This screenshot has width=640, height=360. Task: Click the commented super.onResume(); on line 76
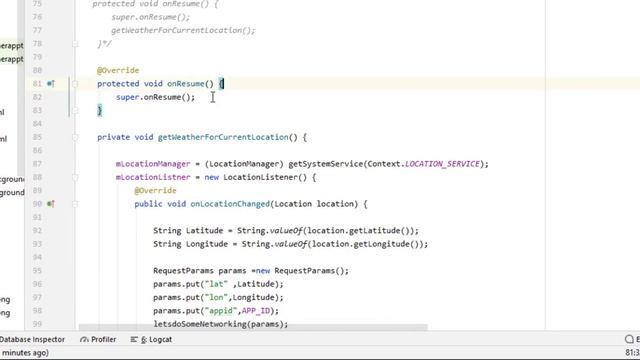[151, 17]
